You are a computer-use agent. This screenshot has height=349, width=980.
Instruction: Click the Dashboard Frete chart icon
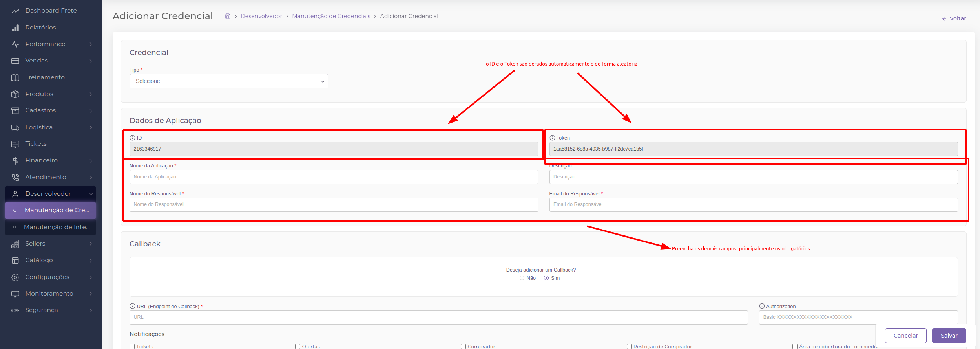15,11
